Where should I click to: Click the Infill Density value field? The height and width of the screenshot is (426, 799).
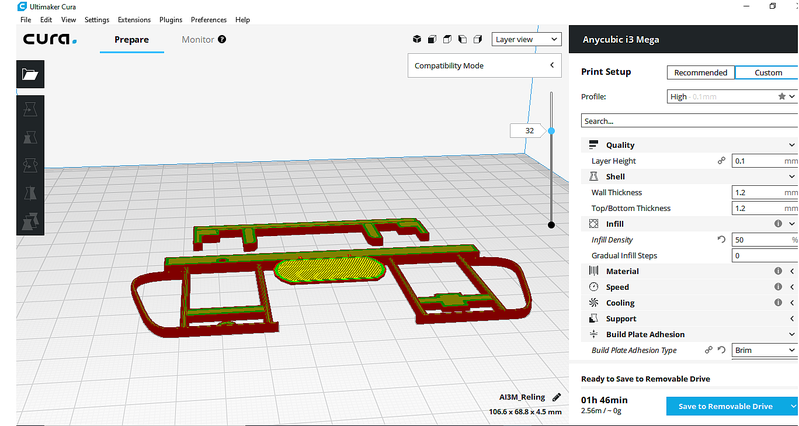(x=765, y=239)
